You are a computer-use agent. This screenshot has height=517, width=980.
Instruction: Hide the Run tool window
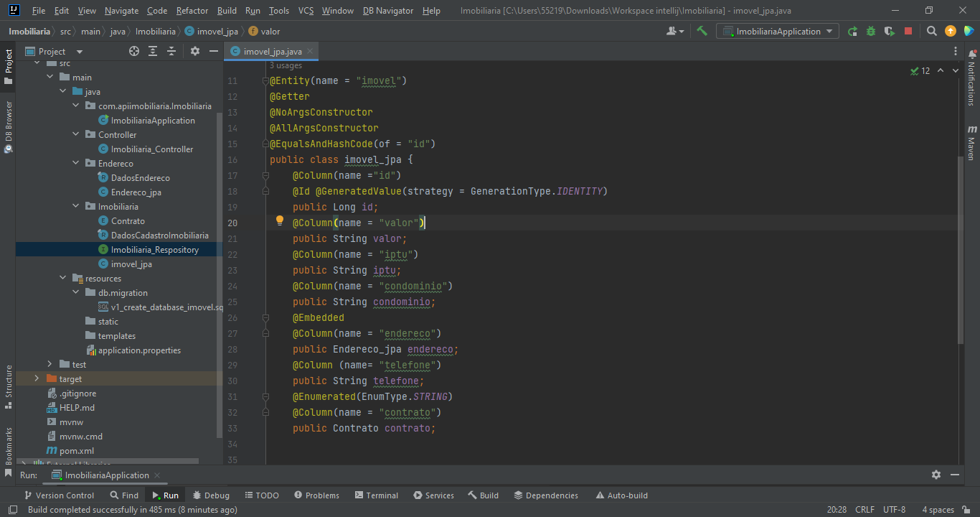click(x=955, y=475)
